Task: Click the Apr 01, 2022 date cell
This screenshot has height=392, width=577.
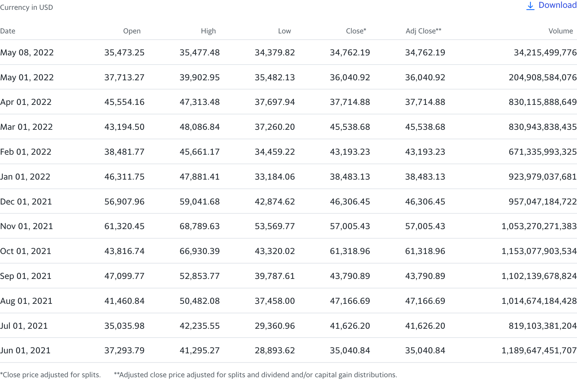Action: tap(26, 102)
